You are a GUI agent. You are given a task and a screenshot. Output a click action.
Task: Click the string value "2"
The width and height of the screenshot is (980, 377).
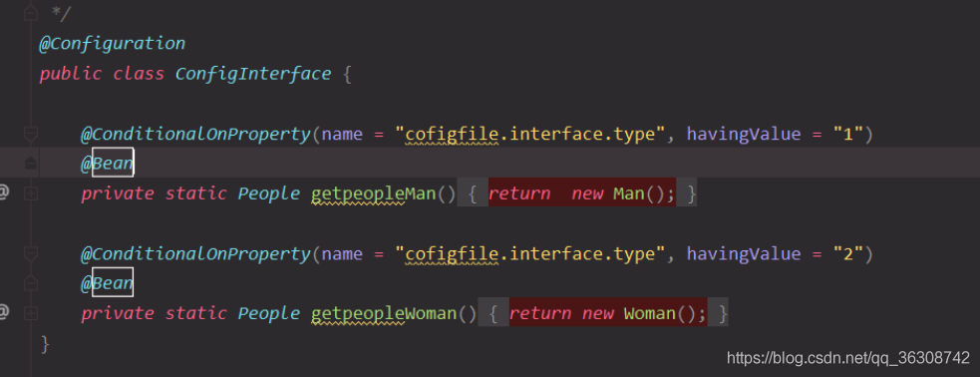(848, 254)
